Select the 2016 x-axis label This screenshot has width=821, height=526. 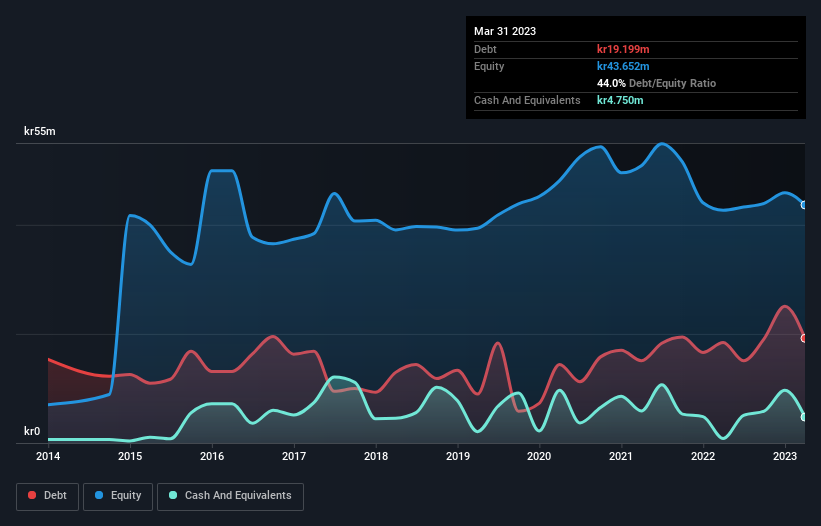212,456
